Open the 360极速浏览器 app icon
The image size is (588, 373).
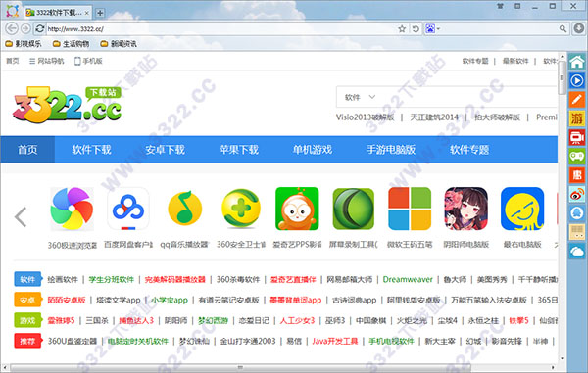(72, 209)
